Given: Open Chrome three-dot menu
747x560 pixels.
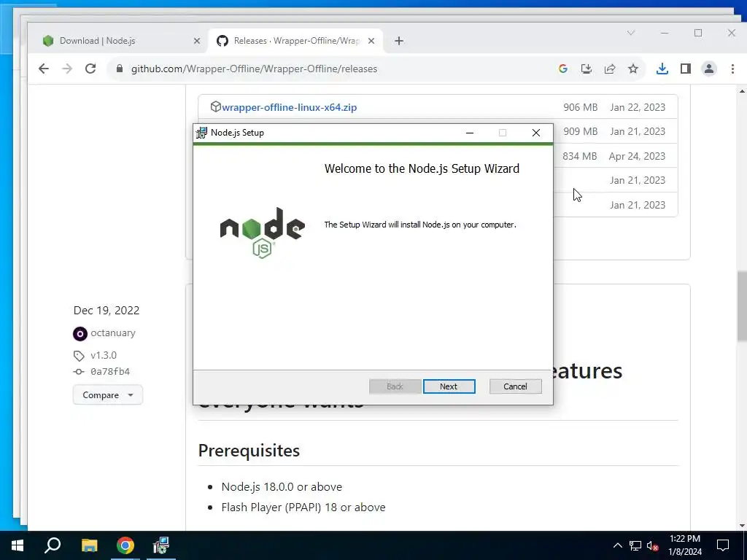Looking at the screenshot, I should (732, 69).
